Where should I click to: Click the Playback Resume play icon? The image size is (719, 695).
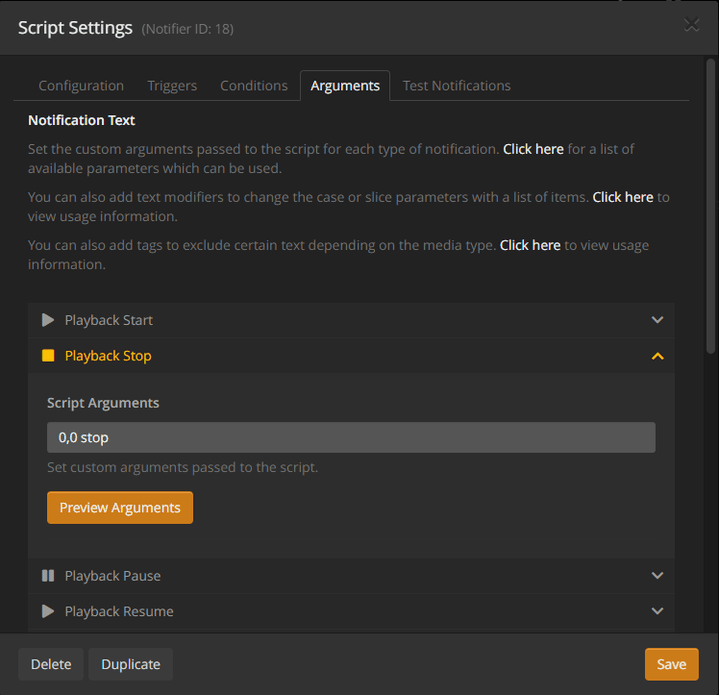(x=48, y=611)
